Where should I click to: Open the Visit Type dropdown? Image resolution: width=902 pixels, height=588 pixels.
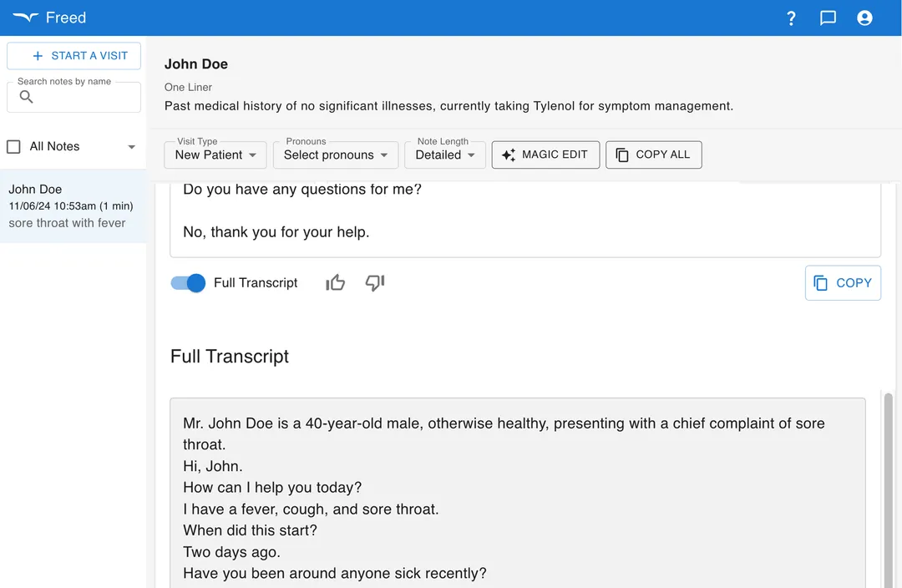[215, 155]
